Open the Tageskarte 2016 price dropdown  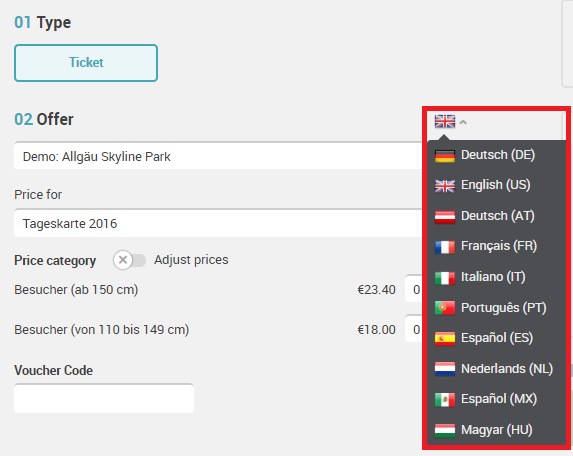(x=218, y=223)
